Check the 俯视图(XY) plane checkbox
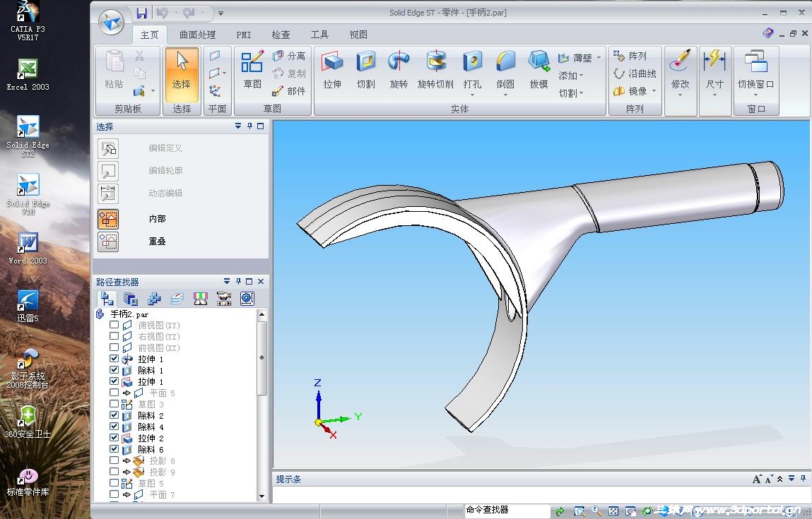 coord(114,324)
